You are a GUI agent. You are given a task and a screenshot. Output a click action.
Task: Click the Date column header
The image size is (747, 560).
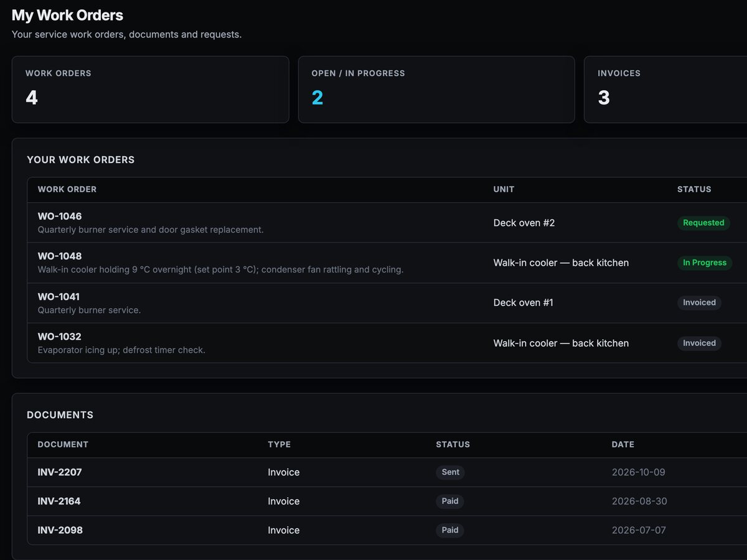pos(623,444)
